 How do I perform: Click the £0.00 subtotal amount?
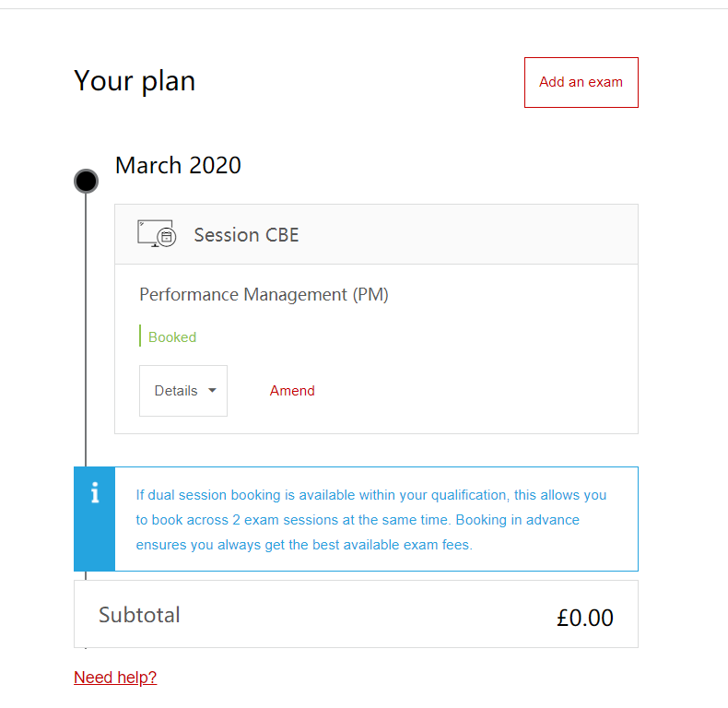point(584,618)
